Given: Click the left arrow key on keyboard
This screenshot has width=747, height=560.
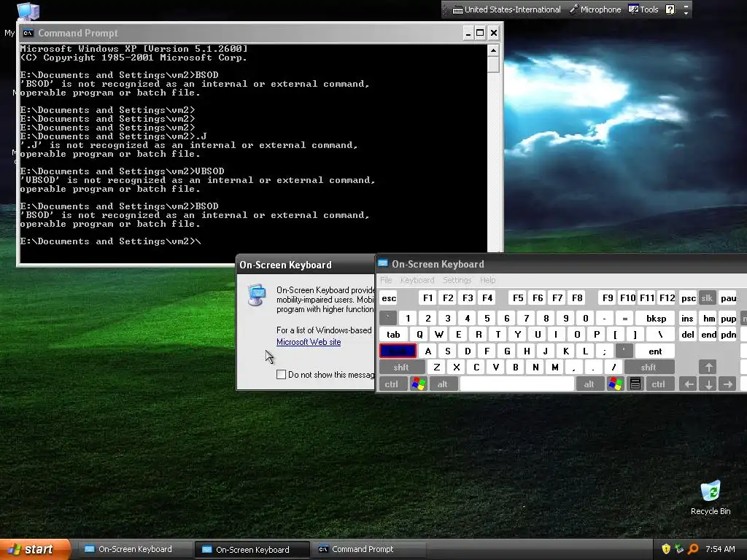Looking at the screenshot, I should (x=688, y=384).
